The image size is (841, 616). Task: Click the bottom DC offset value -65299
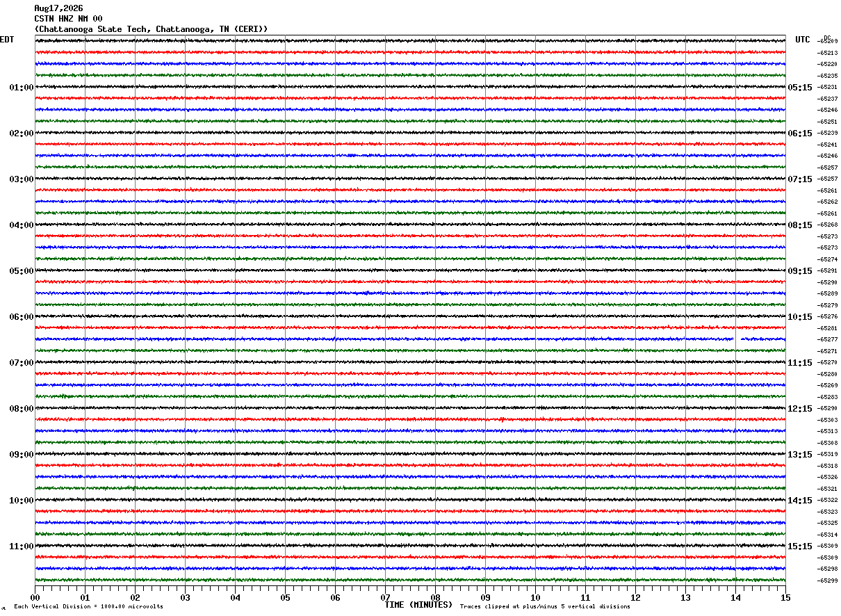coord(828,581)
